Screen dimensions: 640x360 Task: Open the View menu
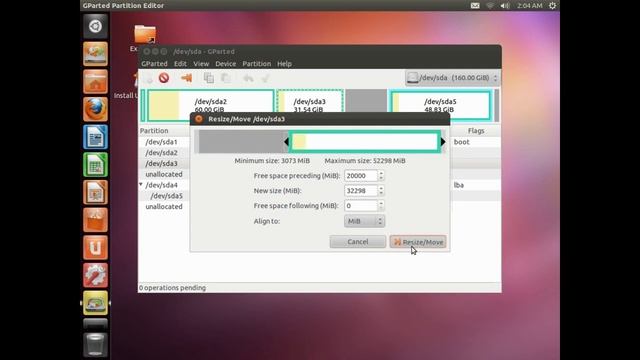click(x=201, y=64)
